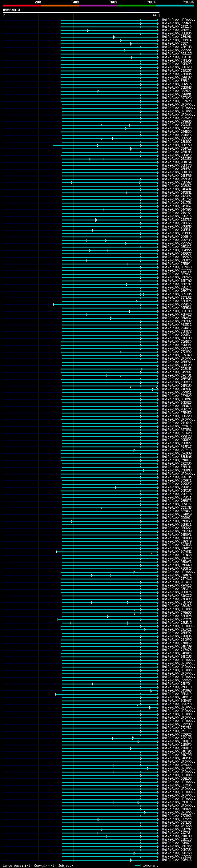The height and width of the screenshot is (868, 197).
Task: Select the UniRef100_Q00Y36 label
Action: tap(177, 240)
